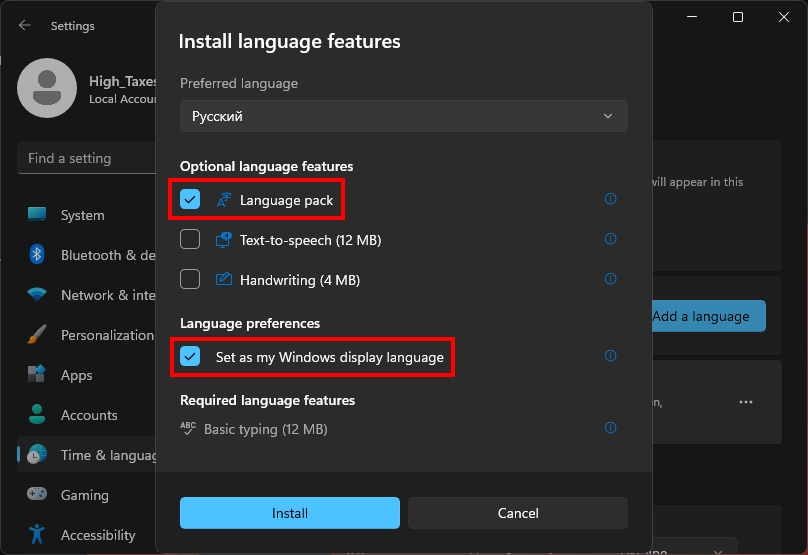The image size is (808, 555).
Task: Click the info icon beside Language pack
Action: (x=611, y=199)
